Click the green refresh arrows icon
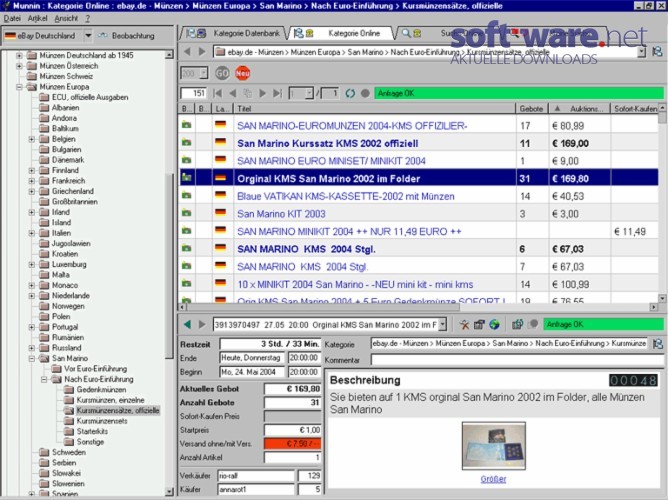Viewport: 668px width, 500px height. [x=350, y=93]
